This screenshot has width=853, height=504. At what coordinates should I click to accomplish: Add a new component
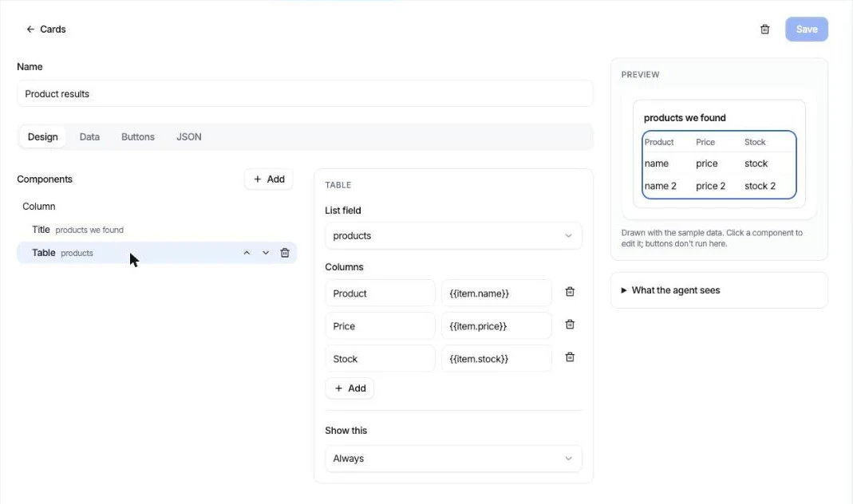click(x=269, y=179)
